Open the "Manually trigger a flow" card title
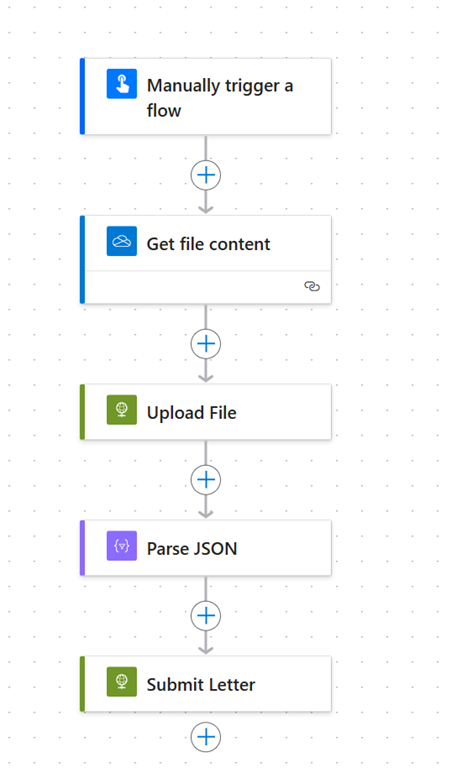Image resolution: width=462 pixels, height=768 pixels. (220, 98)
